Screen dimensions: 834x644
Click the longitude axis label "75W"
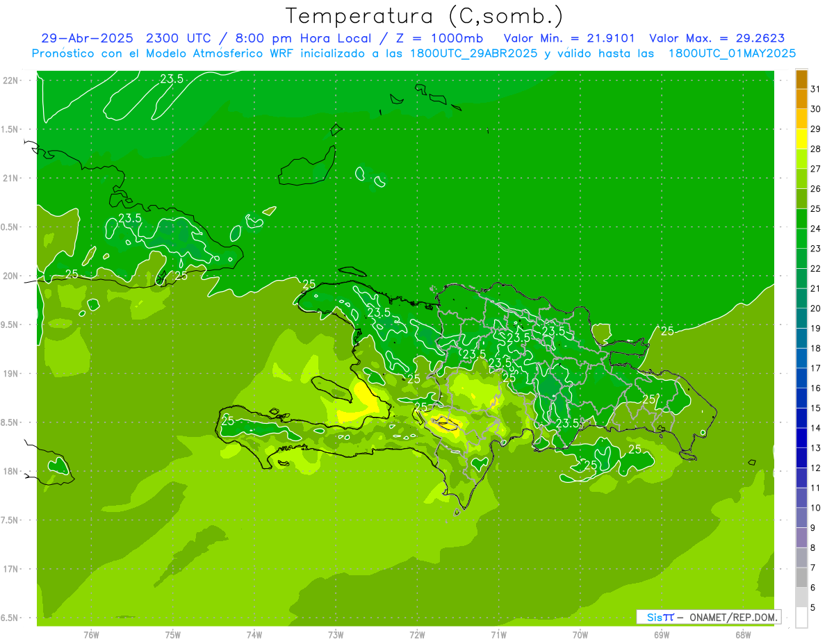click(172, 635)
